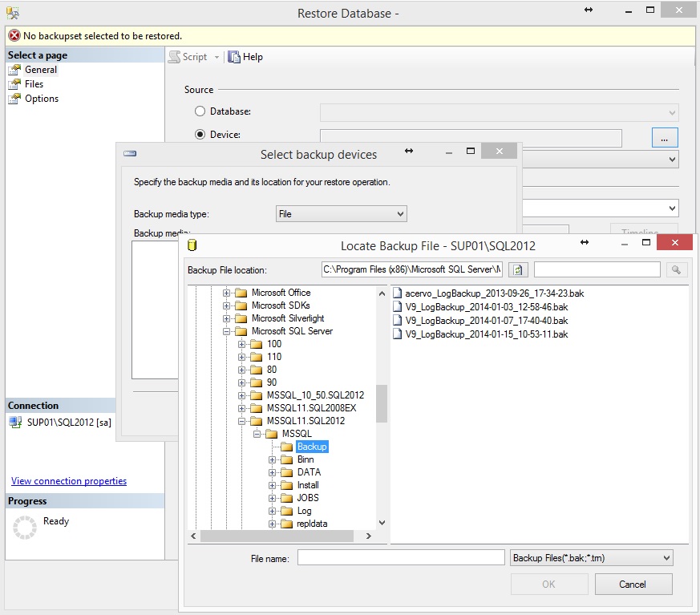Image resolution: width=700 pixels, height=615 pixels.
Task: Click the folder tree vertical scrollbar thumb
Action: tap(382, 403)
